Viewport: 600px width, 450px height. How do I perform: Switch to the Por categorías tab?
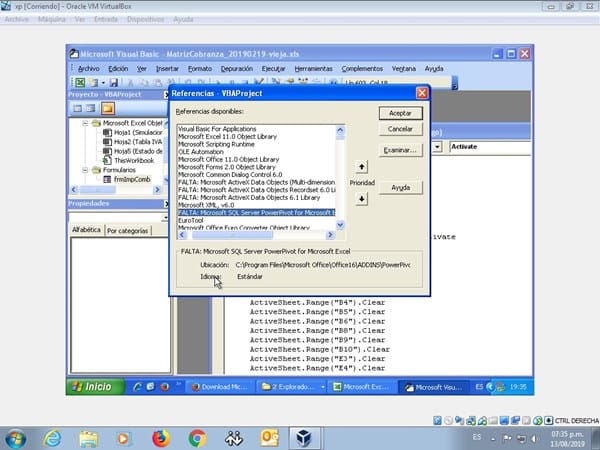pyautogui.click(x=128, y=230)
